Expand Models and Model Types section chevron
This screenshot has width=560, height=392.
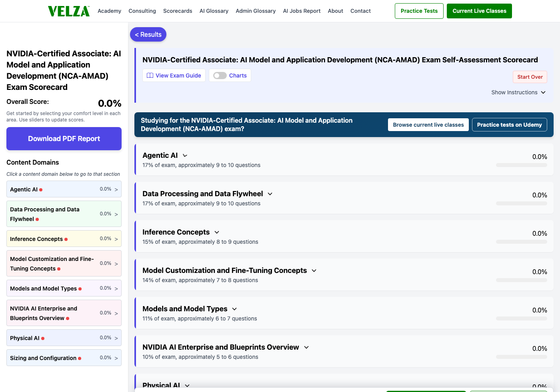pos(234,309)
